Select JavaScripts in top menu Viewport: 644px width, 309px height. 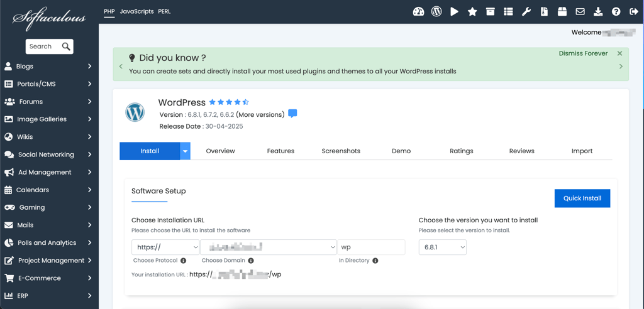(x=136, y=11)
